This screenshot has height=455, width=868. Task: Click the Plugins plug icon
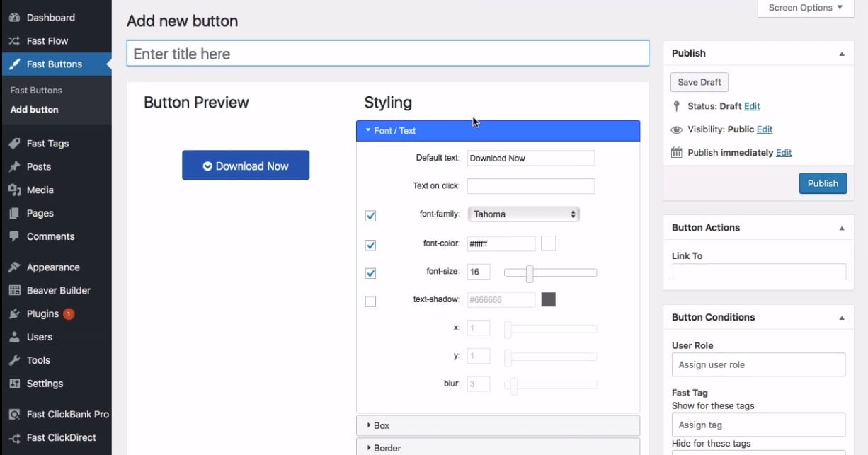[x=14, y=314]
